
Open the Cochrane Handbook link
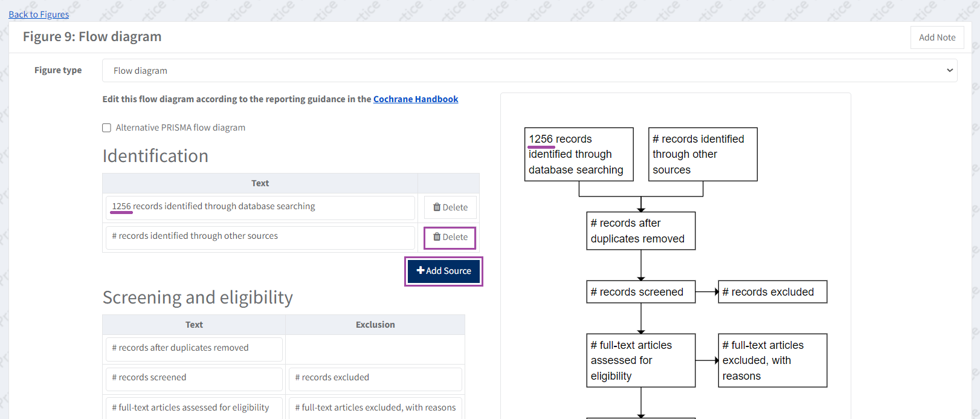point(416,99)
